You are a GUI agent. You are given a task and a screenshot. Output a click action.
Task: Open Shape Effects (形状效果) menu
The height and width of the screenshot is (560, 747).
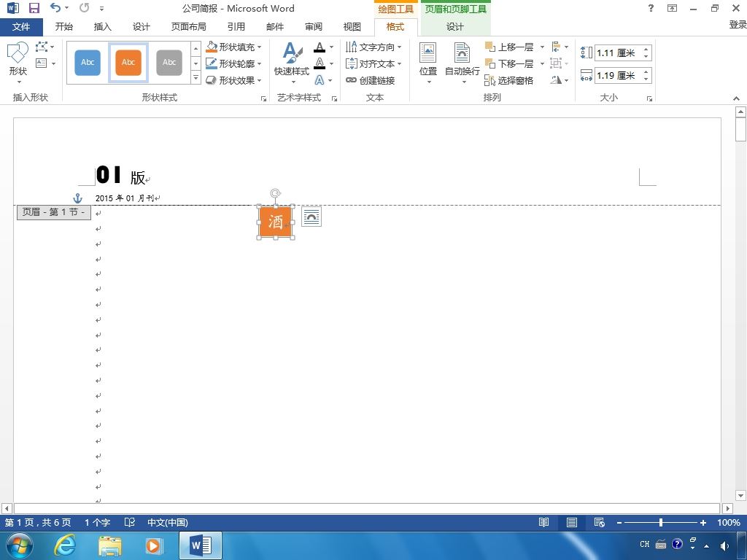[234, 80]
